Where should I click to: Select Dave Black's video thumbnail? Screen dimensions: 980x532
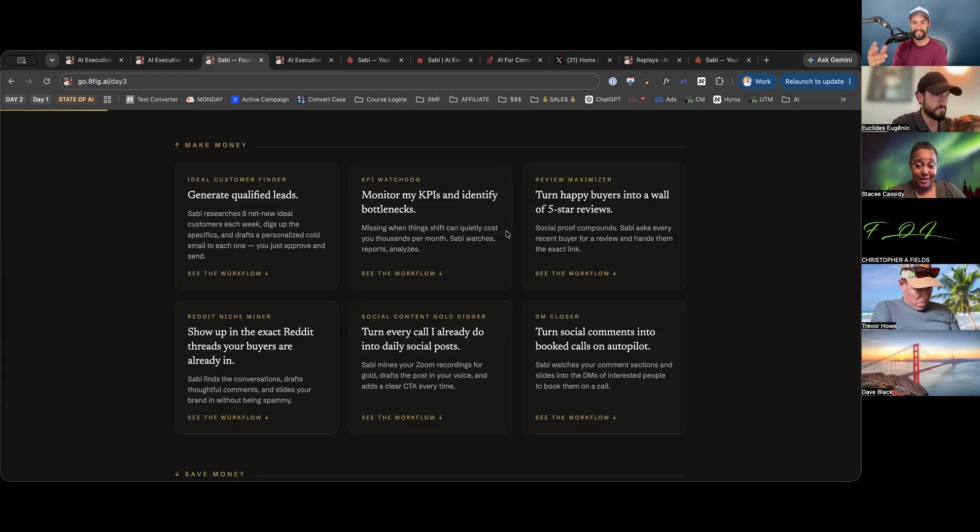coord(920,363)
